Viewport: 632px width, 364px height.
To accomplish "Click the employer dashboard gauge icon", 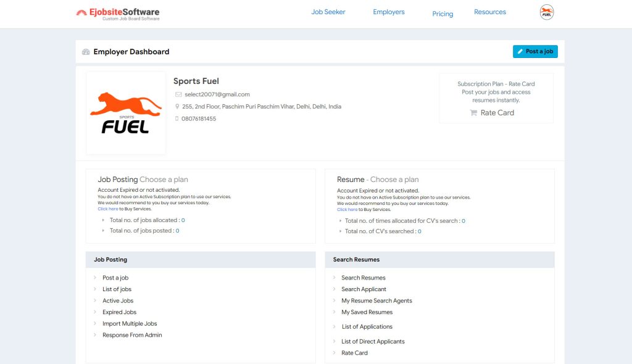I will (x=86, y=52).
